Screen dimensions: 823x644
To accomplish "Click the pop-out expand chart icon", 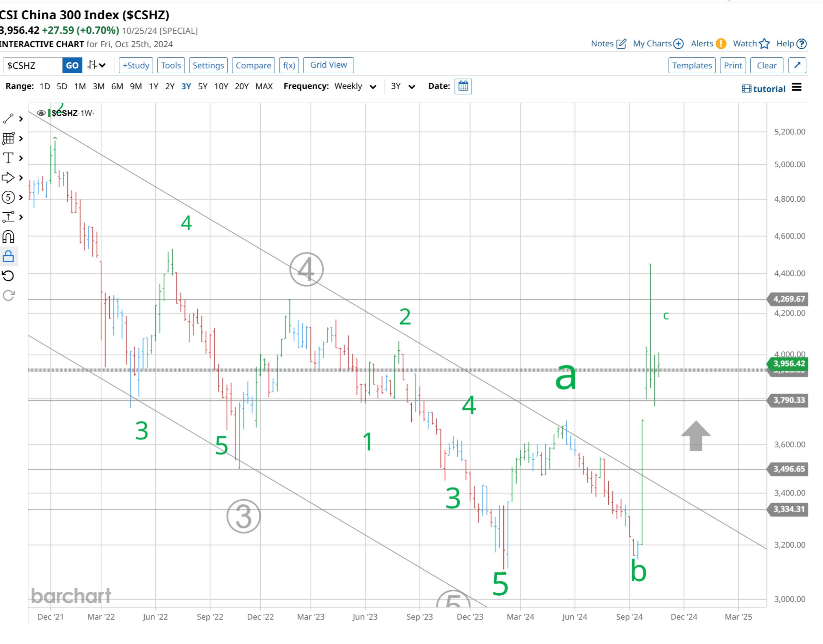I will pos(797,65).
